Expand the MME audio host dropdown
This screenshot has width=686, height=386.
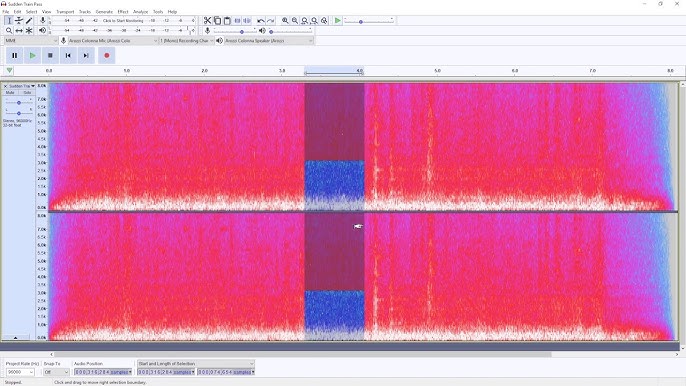[31, 41]
